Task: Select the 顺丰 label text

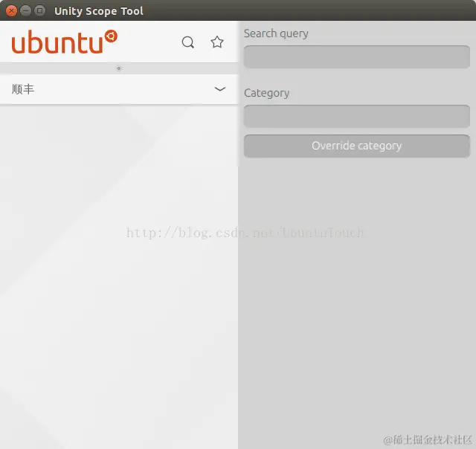Action: click(23, 89)
